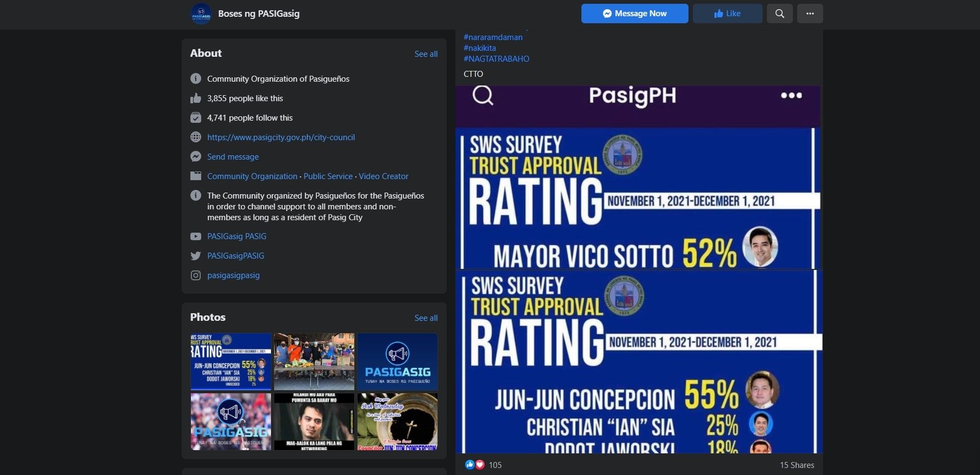980x475 pixels.
Task: Open the Video Creator category link
Action: pos(383,176)
